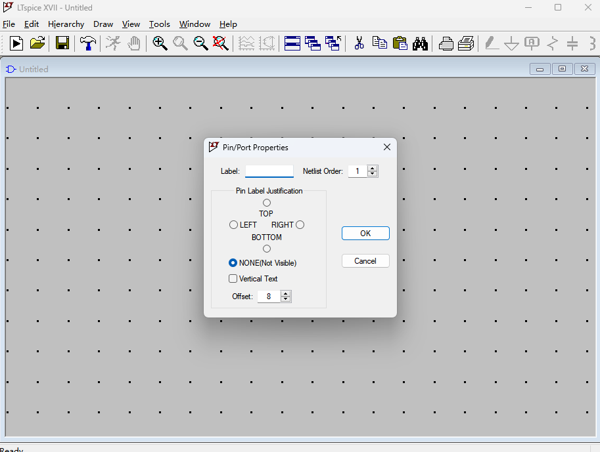Select the TOP justification radio button
Screen dimensions: 600x452
click(266, 203)
